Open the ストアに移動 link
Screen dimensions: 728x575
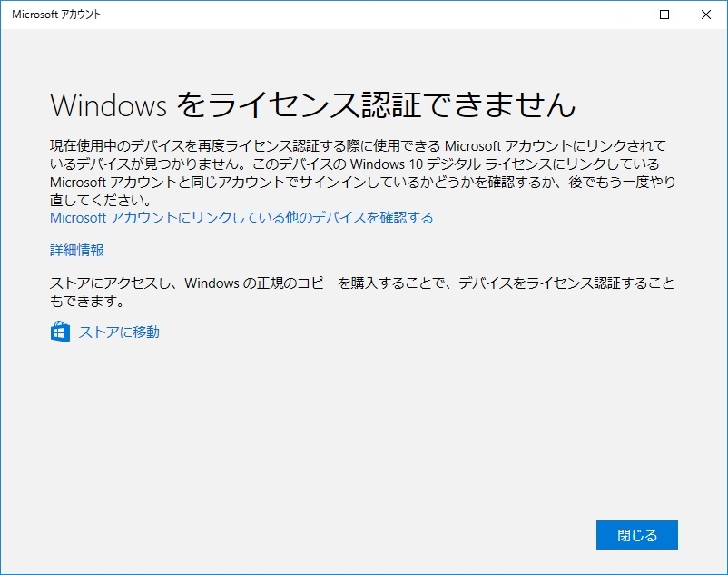119,332
